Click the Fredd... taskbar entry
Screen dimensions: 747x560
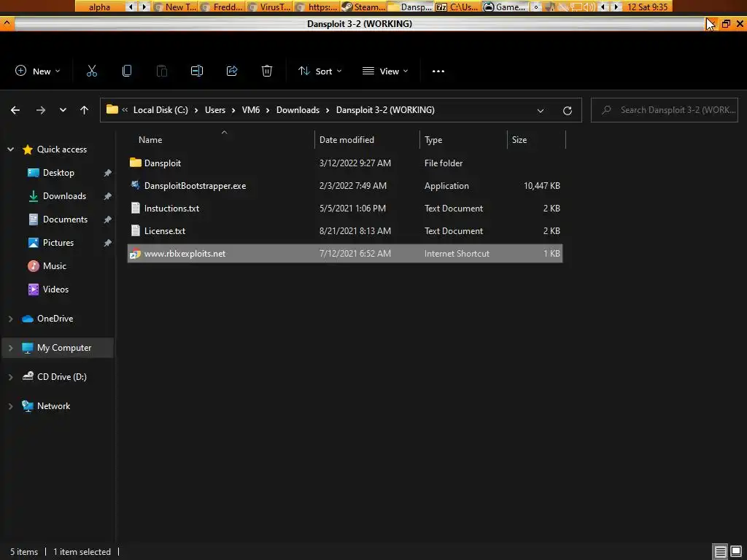click(222, 7)
